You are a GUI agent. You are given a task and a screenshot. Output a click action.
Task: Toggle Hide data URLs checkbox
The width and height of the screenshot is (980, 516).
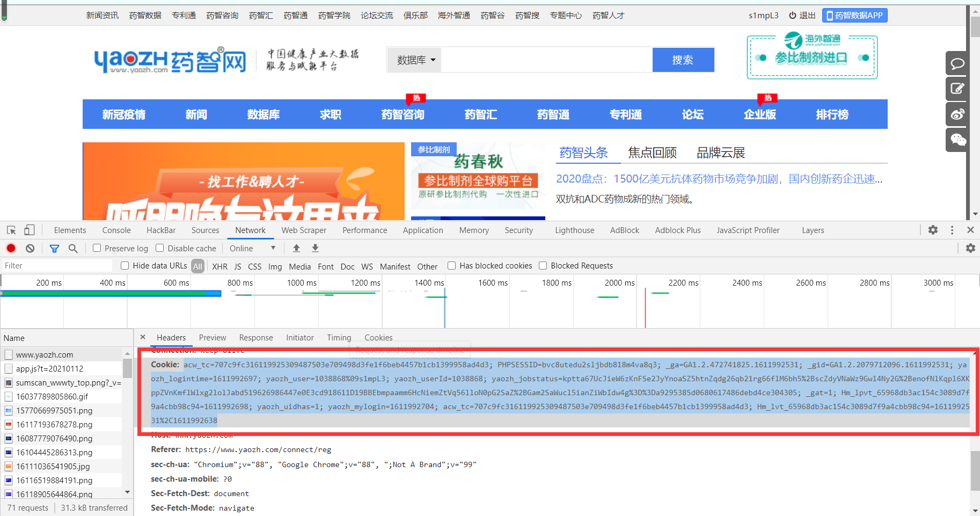[x=125, y=265]
